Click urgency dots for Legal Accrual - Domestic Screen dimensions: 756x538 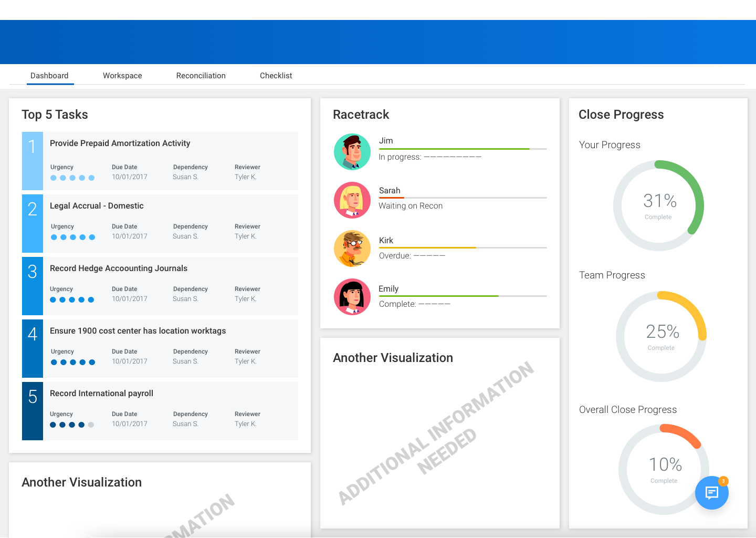point(73,237)
